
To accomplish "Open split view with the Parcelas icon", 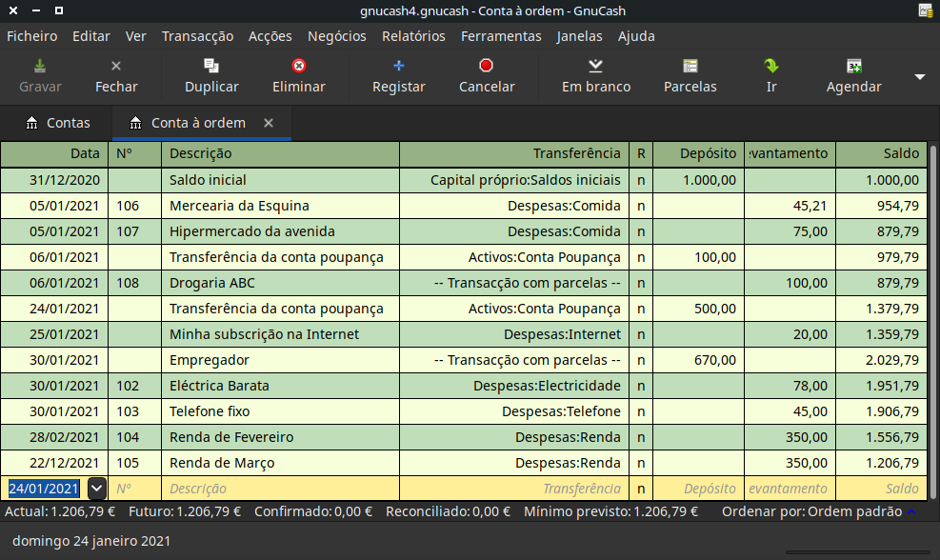I will [690, 75].
